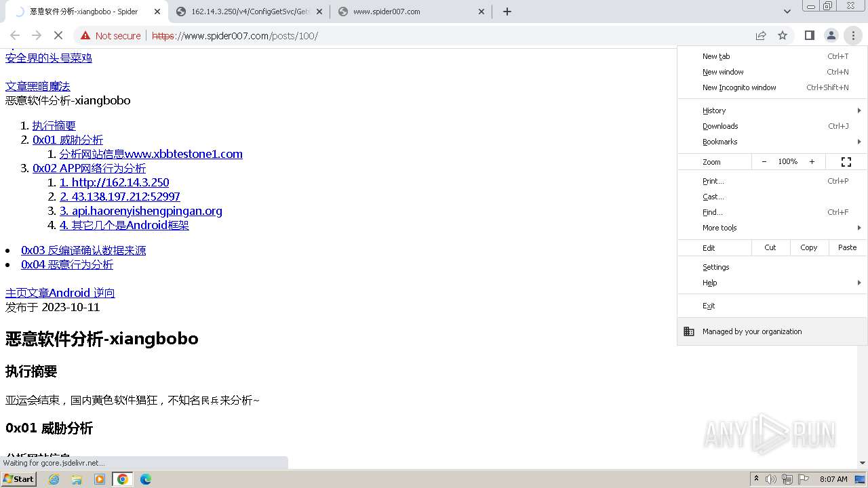Open media player taskbar icon
The image size is (868, 488).
pyautogui.click(x=100, y=479)
